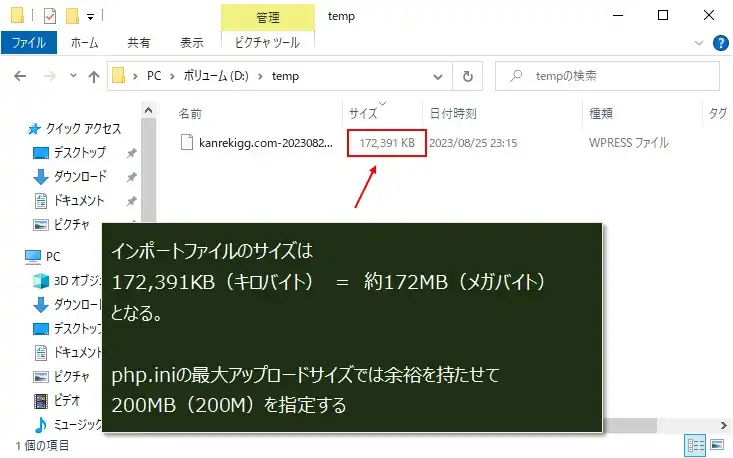Image resolution: width=733 pixels, height=458 pixels.
Task: Click the Back navigation arrow
Action: point(22,76)
